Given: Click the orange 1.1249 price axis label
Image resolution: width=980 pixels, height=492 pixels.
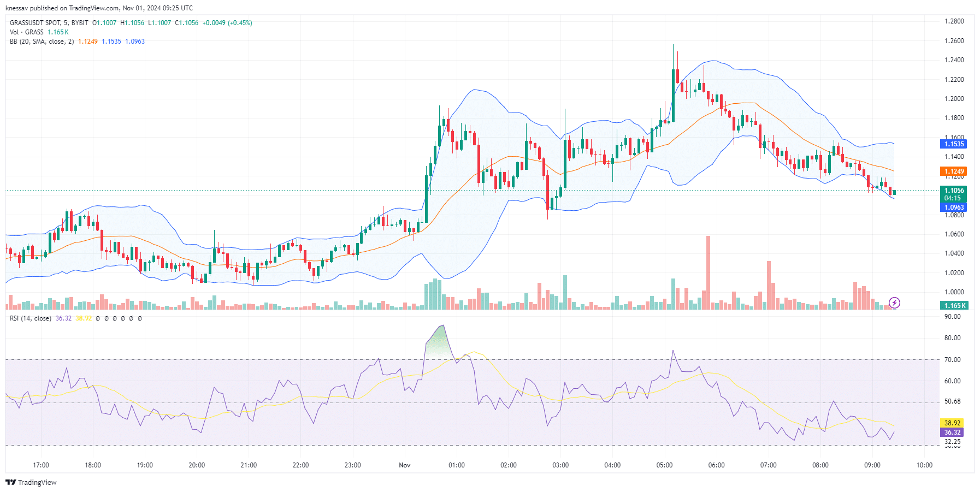Looking at the screenshot, I should 954,171.
